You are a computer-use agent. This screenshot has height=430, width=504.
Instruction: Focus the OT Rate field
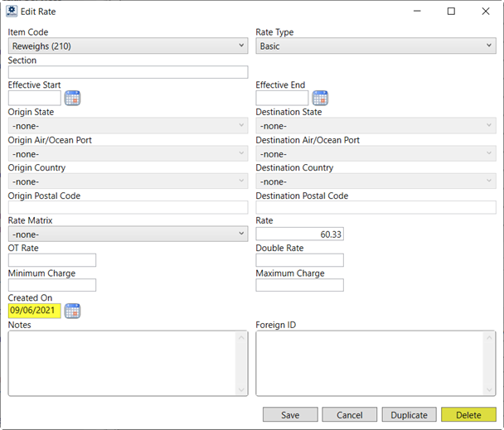coord(52,260)
